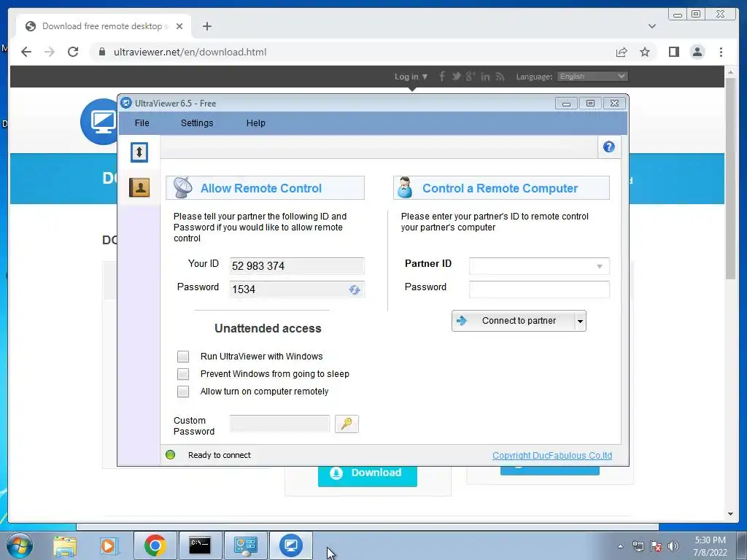Click the UltraViewer taskbar icon
This screenshot has width=747, height=560.
(x=291, y=545)
